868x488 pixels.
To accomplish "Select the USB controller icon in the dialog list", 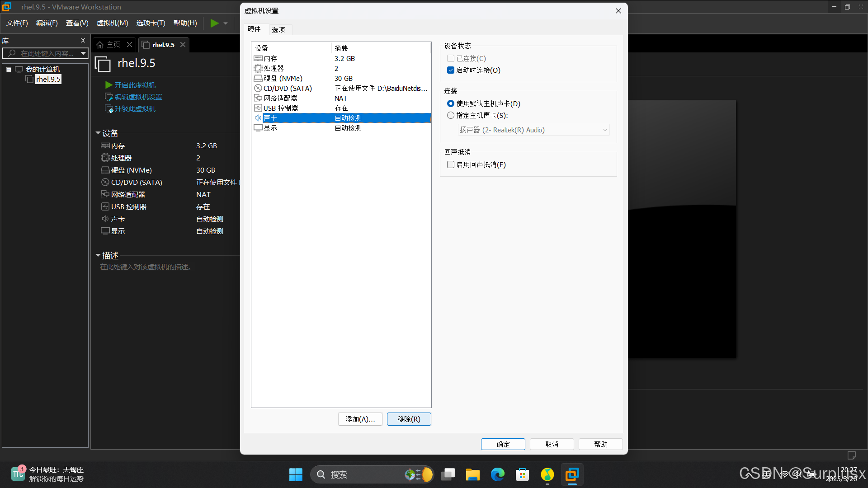I will coord(258,108).
